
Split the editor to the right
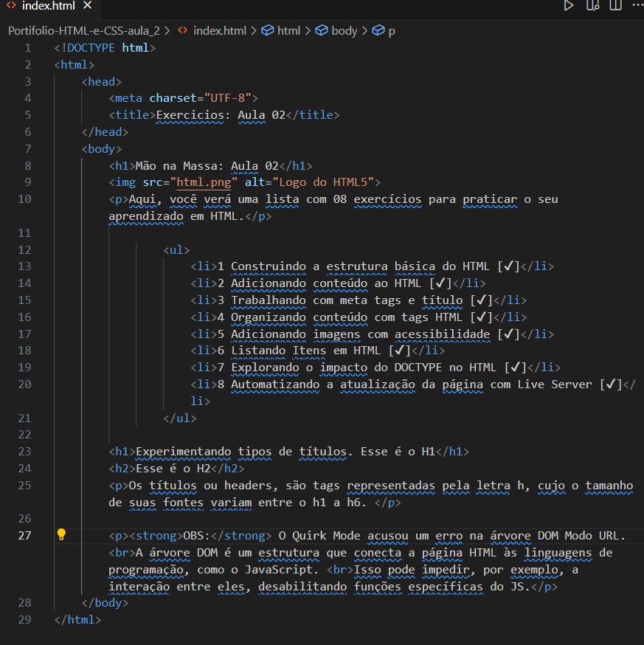coord(616,6)
